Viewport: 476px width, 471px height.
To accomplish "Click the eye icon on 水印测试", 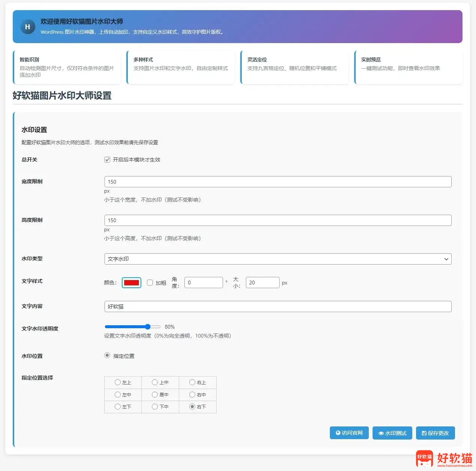I will (x=381, y=434).
